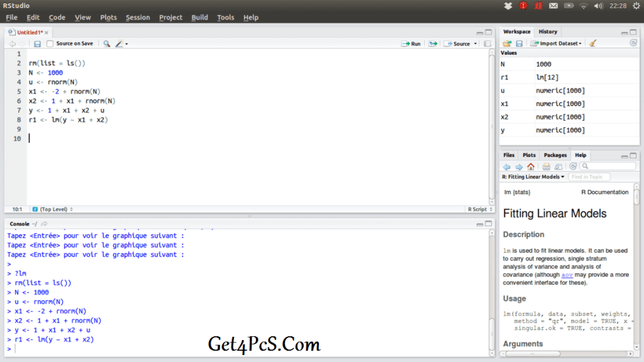
Task: Open the (Top Level) scope selector
Action: point(53,209)
